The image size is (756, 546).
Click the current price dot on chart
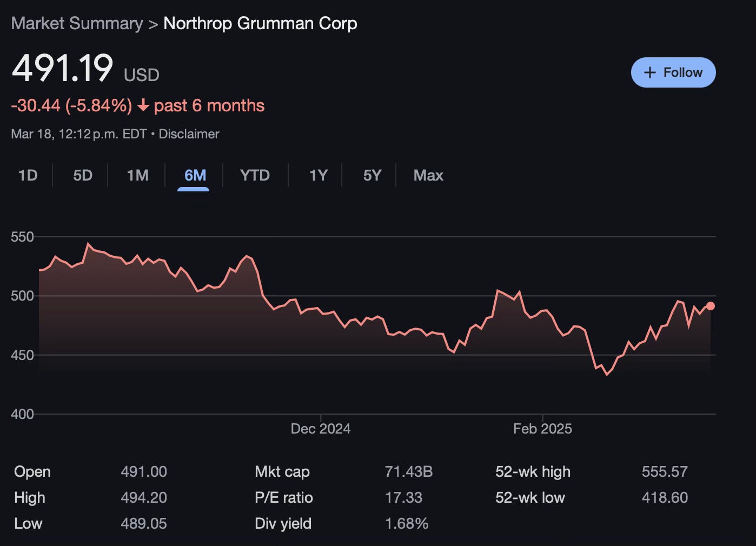(x=711, y=306)
